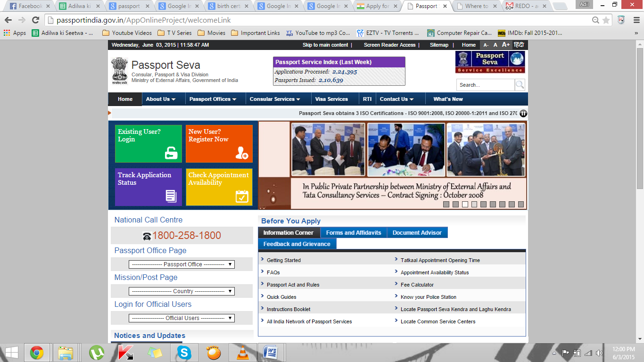Viewport: 644px width, 362px height.
Task: Expand the Contact Us menu
Action: pyautogui.click(x=396, y=99)
